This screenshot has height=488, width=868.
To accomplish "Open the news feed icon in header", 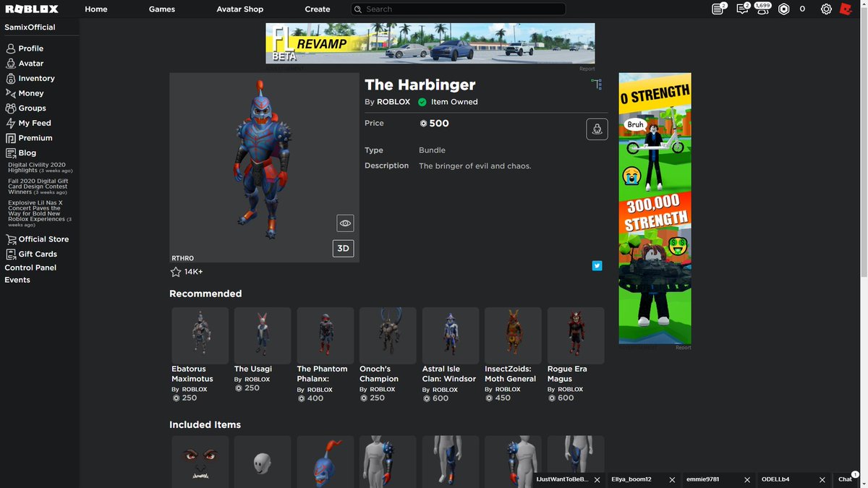I will (x=718, y=9).
